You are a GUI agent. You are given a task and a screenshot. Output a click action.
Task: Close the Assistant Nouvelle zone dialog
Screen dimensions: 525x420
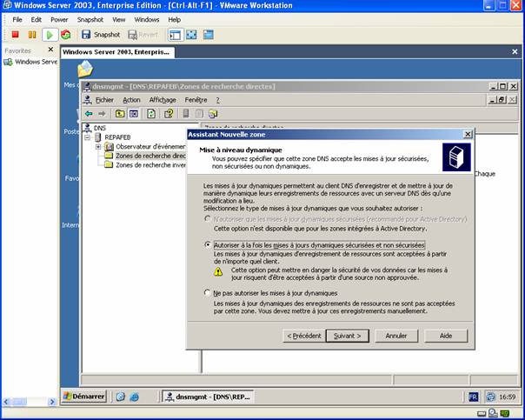[x=468, y=134]
